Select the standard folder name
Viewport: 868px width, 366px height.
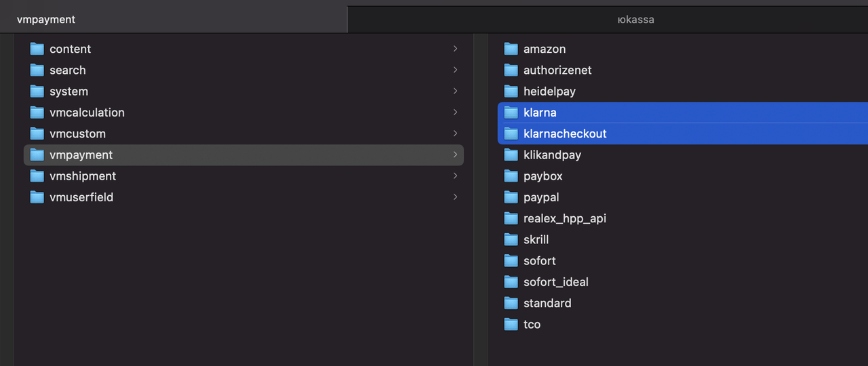click(547, 303)
